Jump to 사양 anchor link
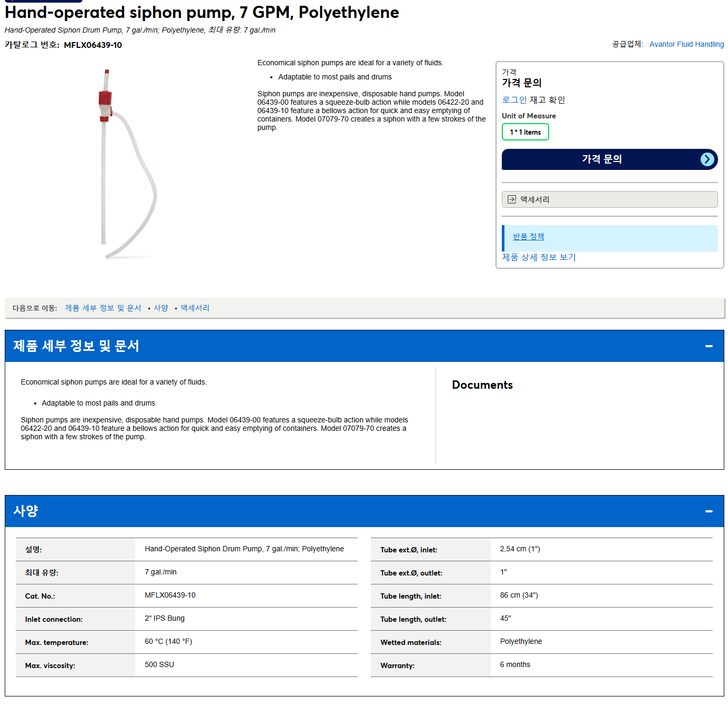Viewport: 728px width, 707px height. point(161,308)
